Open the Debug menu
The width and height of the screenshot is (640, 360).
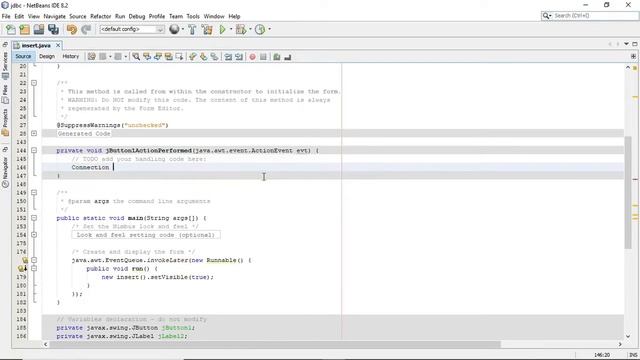(x=137, y=16)
